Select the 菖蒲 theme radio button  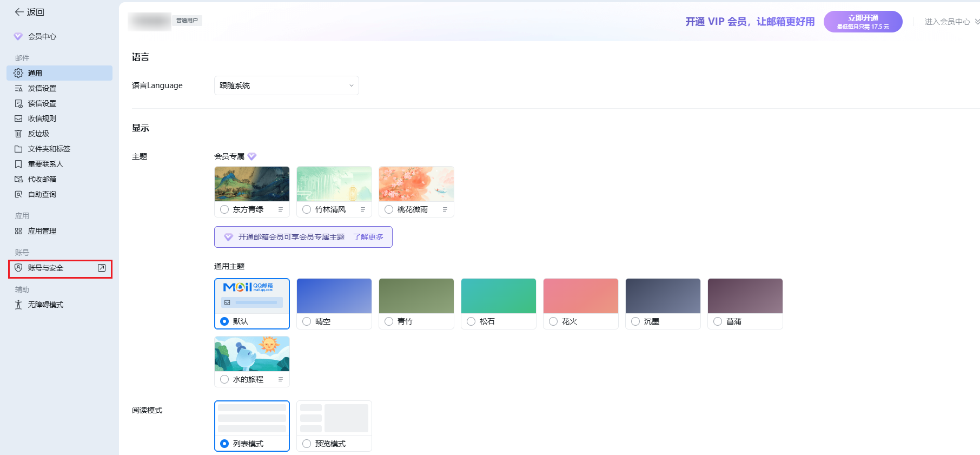(718, 321)
